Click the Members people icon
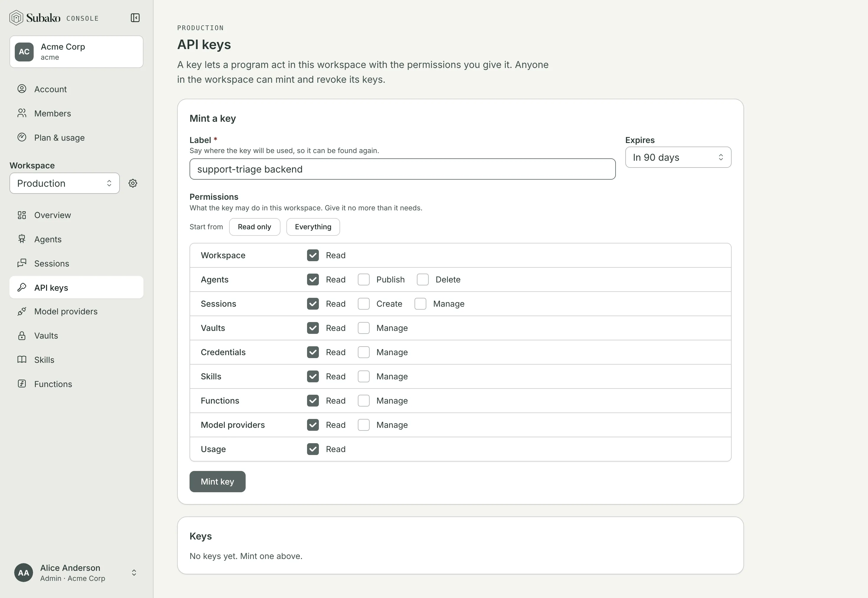 click(22, 113)
